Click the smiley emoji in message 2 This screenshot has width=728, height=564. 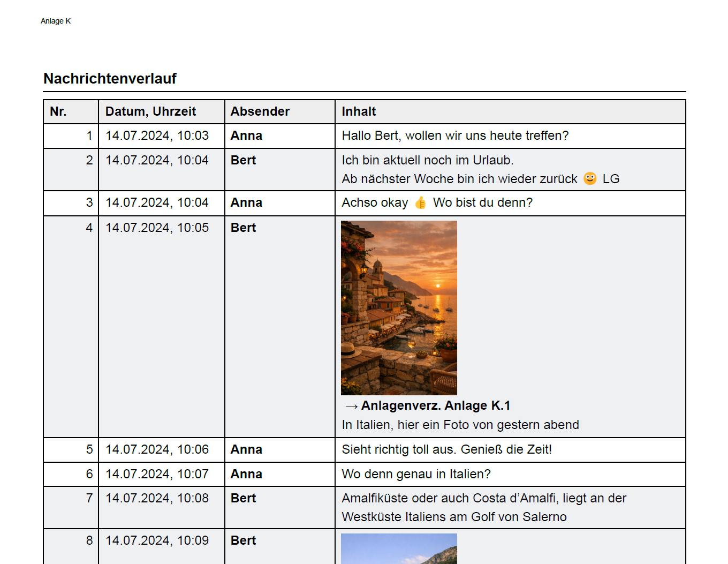coord(590,178)
